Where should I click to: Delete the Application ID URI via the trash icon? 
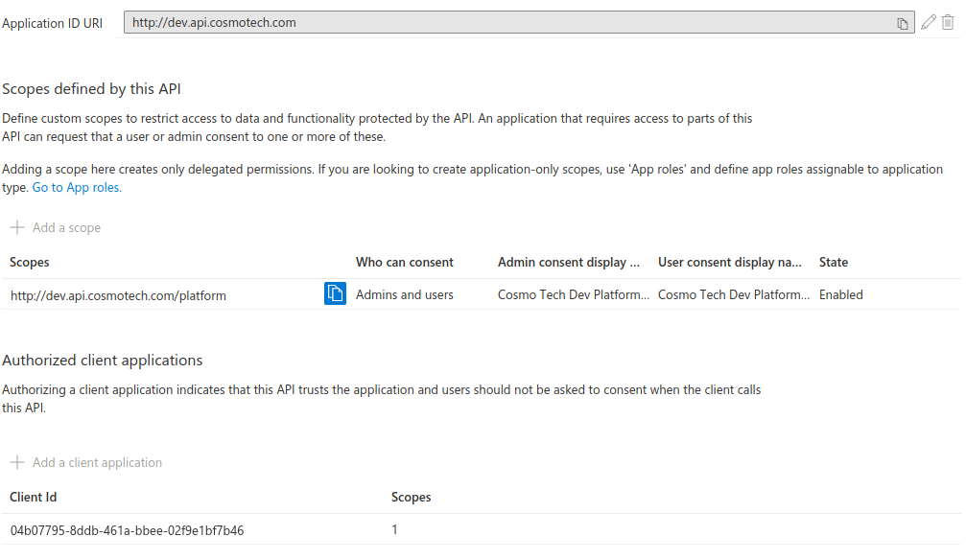(948, 21)
